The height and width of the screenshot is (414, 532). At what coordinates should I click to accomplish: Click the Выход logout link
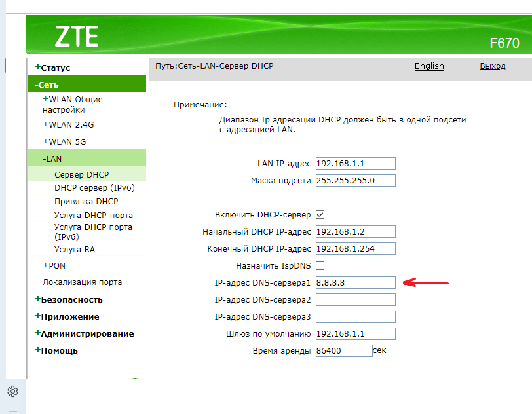click(x=492, y=66)
